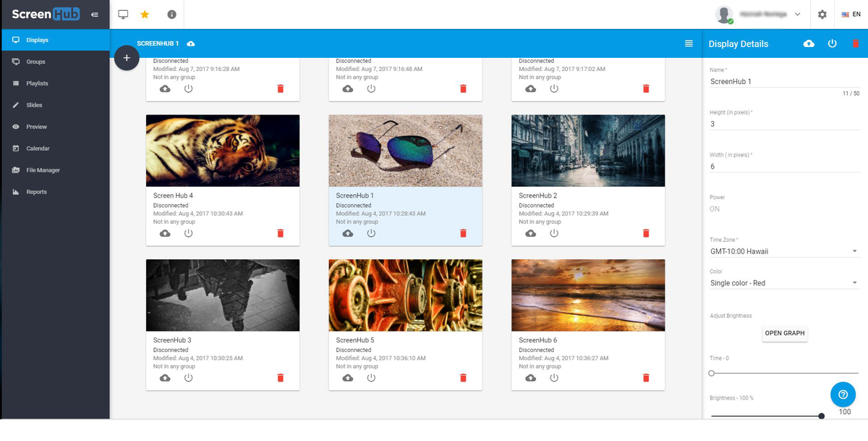The height and width of the screenshot is (441, 868).
Task: Select the sunglasses thumbnail of ScreenHub 1
Action: click(x=405, y=151)
